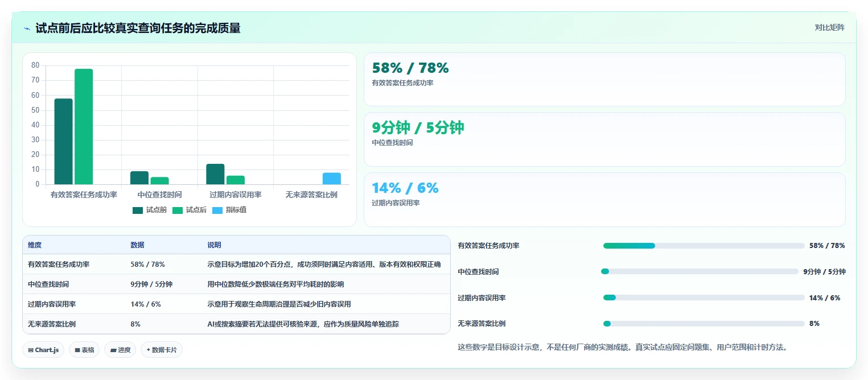Click the 58% / 78% value beside the progress bar
Screen dimensions: 868x380
[827, 246]
